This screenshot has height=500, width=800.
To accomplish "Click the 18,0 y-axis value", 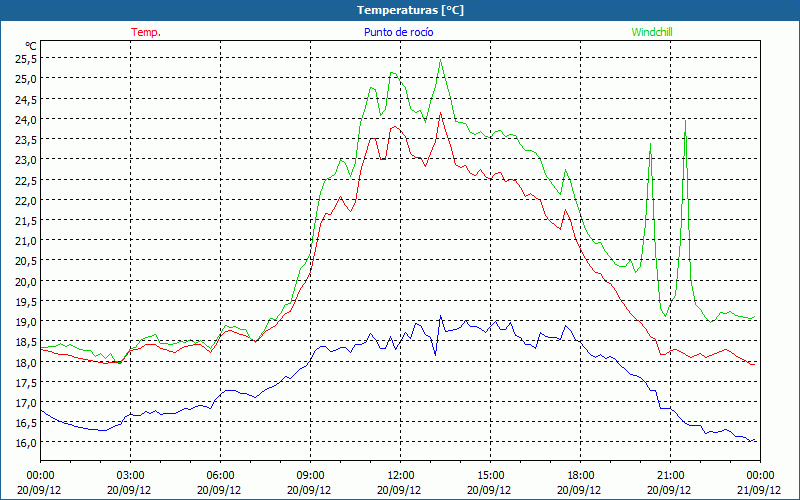I will 26,362.
